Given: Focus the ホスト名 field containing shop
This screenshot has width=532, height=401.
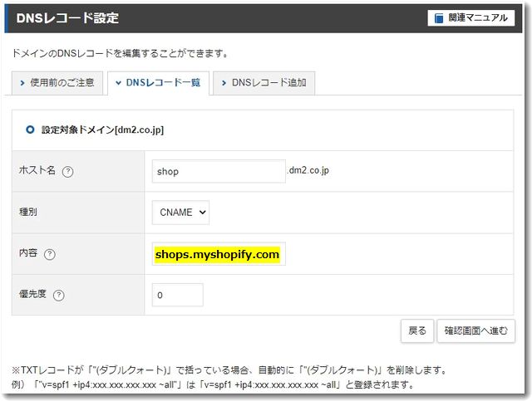Looking at the screenshot, I should (x=219, y=172).
